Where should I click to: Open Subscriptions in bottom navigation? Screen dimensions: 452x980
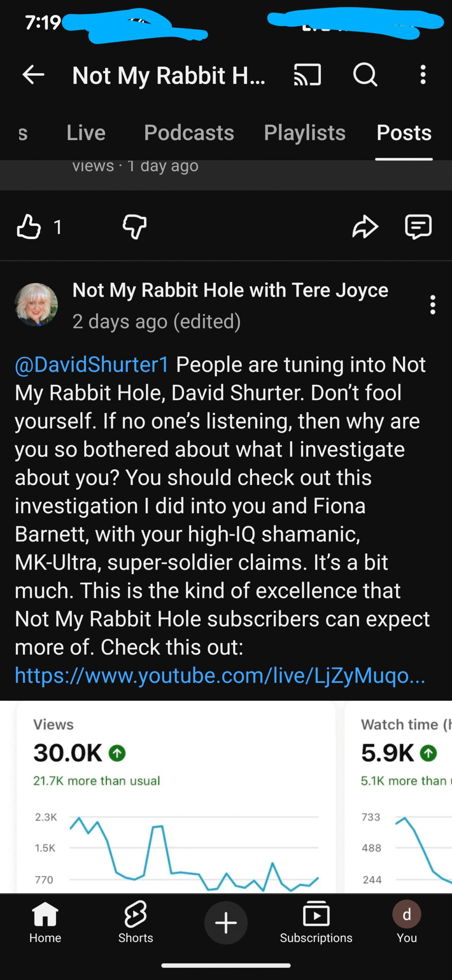coord(316,923)
